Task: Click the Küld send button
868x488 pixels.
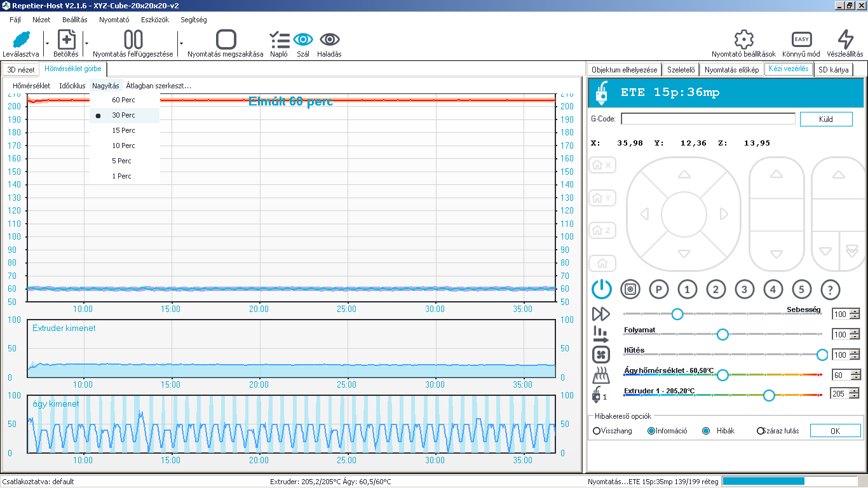Action: click(x=825, y=119)
